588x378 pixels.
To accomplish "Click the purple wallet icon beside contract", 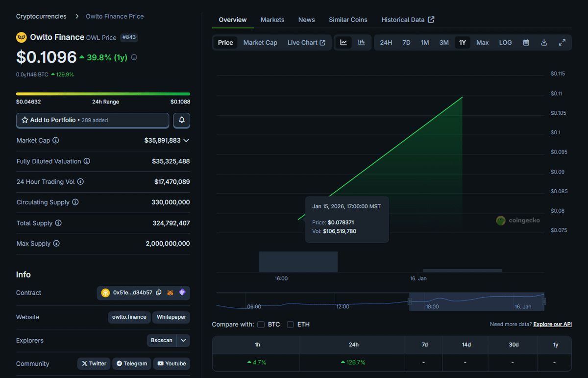I will (182, 293).
